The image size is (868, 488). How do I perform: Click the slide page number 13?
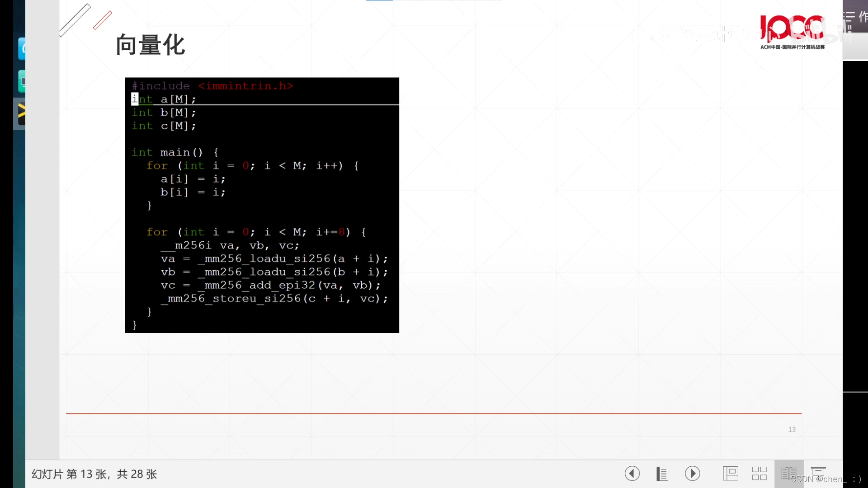(792, 429)
